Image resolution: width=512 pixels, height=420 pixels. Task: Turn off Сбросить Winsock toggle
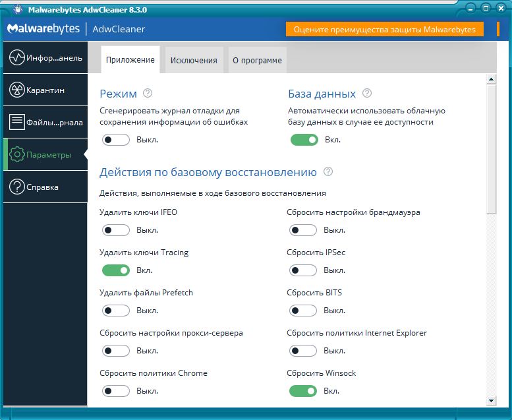[x=303, y=391]
